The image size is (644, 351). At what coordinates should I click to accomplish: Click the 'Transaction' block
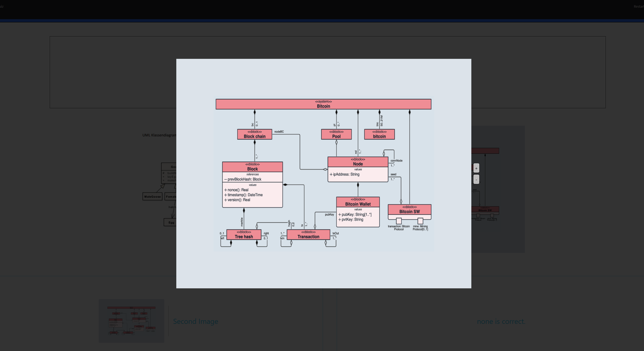(x=308, y=234)
